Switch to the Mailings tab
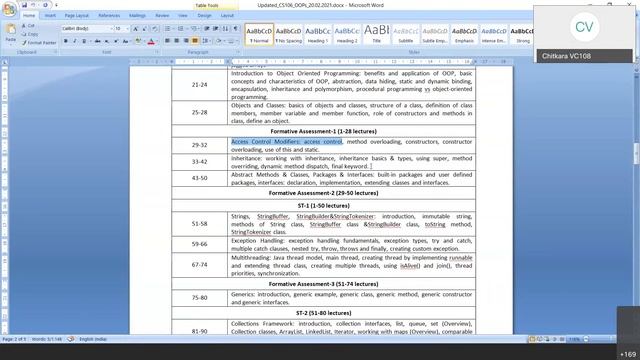Screen dimensions: 640x360 [x=137, y=16]
